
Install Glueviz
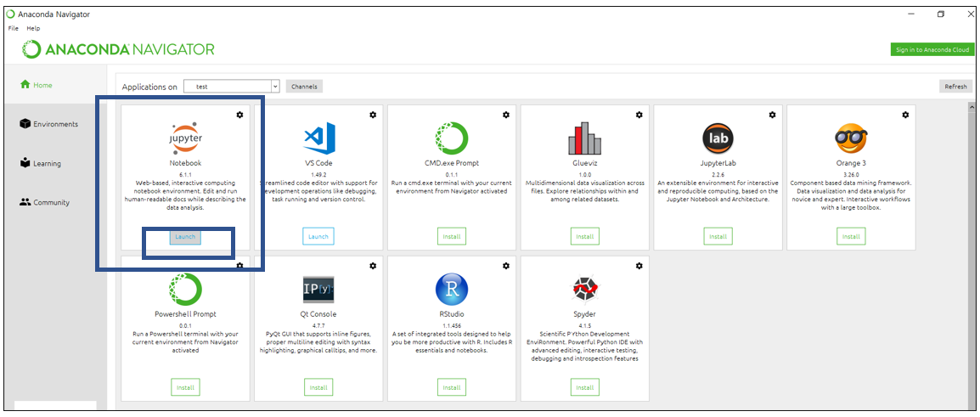tap(585, 236)
